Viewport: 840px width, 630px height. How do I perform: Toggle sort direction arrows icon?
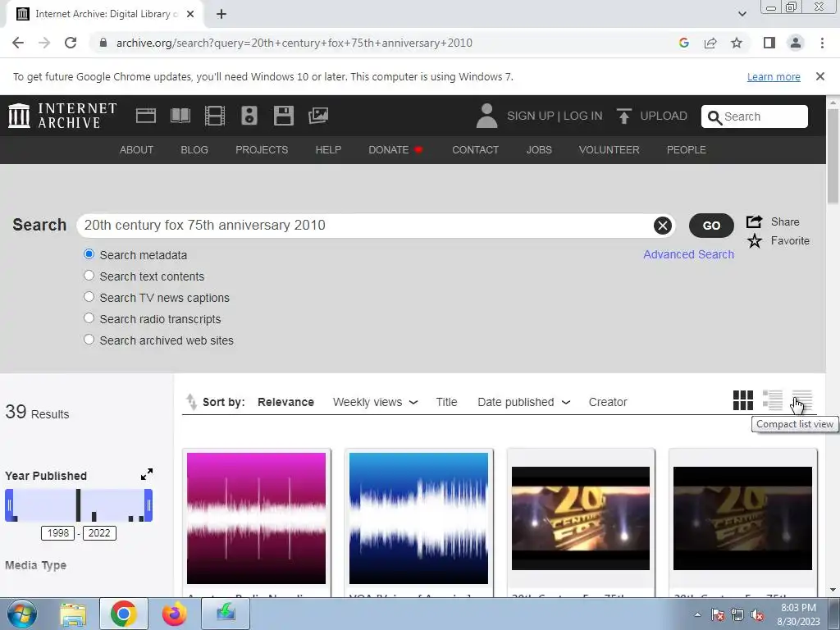191,401
